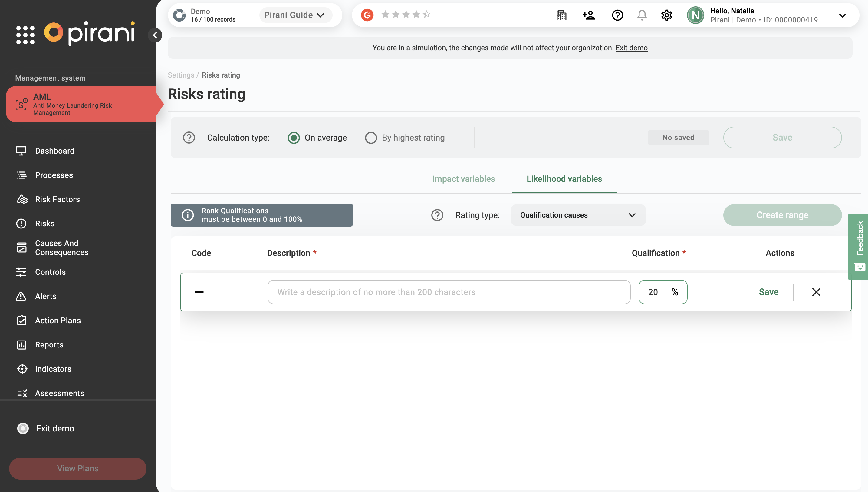Collapse the sidebar with the arrow button

[x=155, y=35]
